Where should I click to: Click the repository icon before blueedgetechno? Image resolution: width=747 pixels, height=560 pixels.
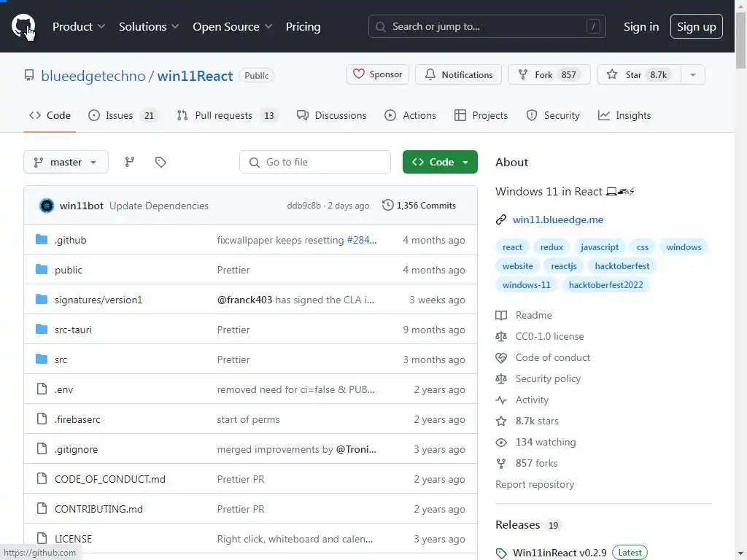pos(29,75)
